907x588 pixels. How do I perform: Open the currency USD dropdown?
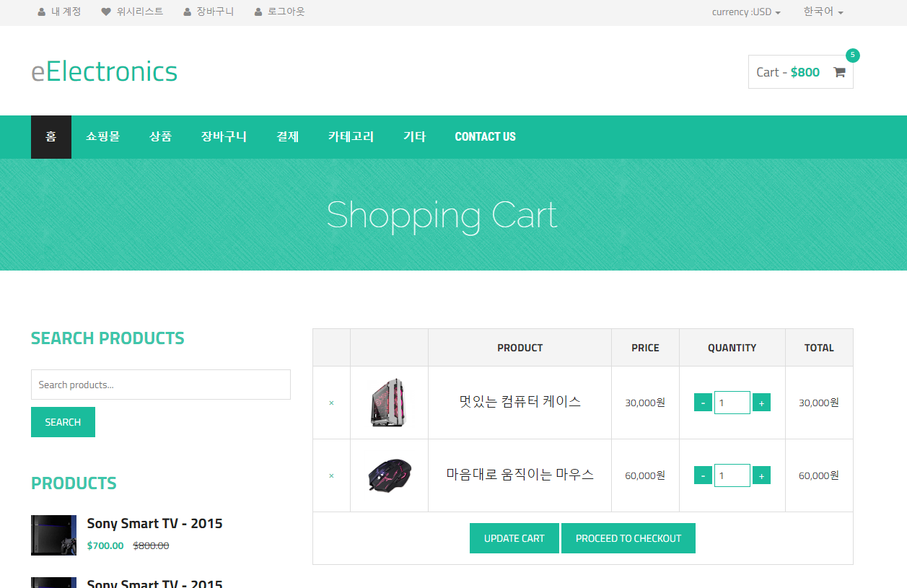coord(746,12)
